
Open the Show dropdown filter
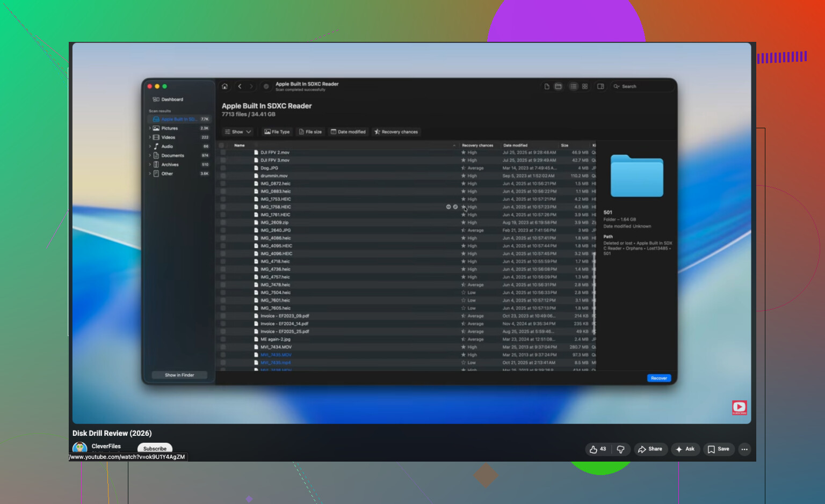(x=238, y=132)
